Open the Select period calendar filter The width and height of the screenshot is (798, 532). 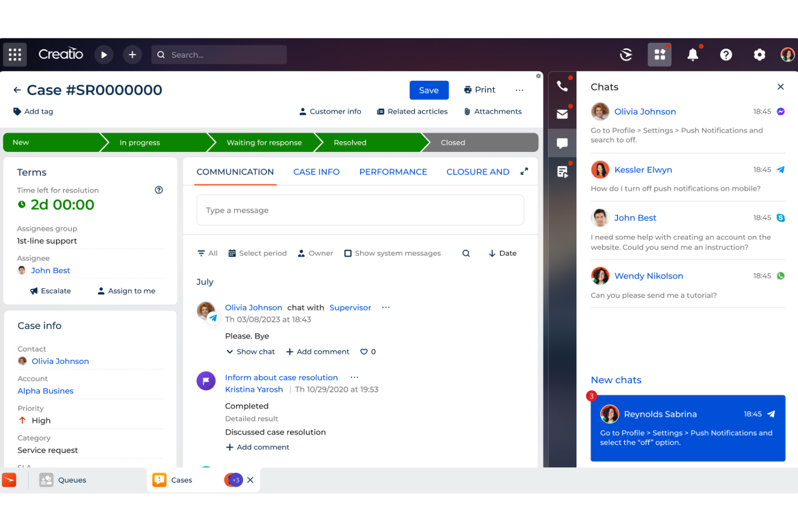pos(257,253)
